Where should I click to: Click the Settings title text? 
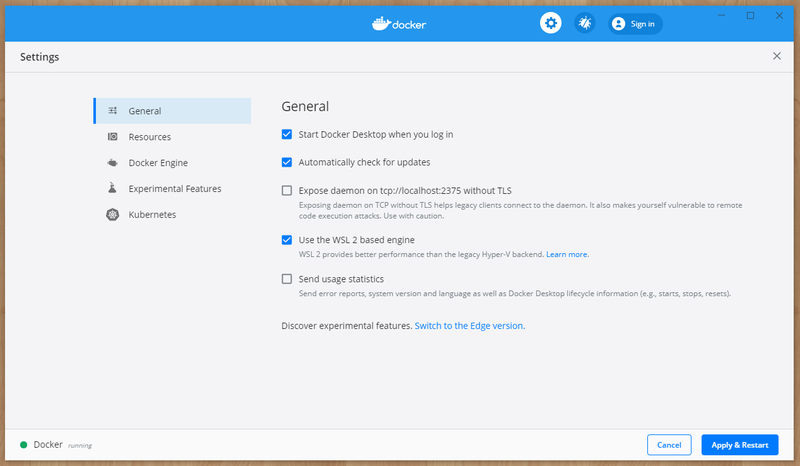[x=39, y=57]
